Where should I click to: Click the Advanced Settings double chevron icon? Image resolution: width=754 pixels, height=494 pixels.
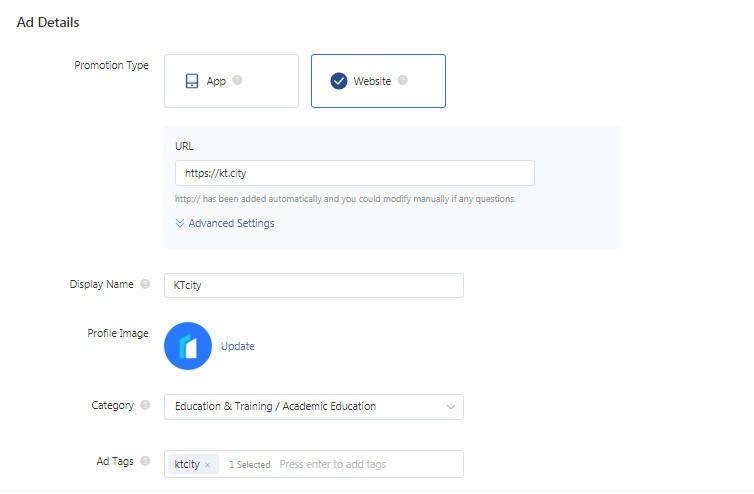click(x=180, y=223)
